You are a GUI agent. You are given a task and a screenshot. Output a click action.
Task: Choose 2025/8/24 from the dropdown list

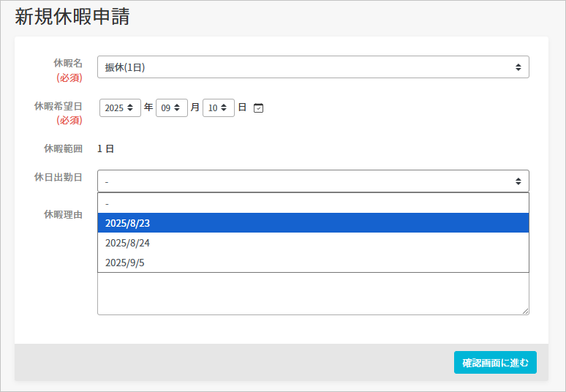pos(313,243)
